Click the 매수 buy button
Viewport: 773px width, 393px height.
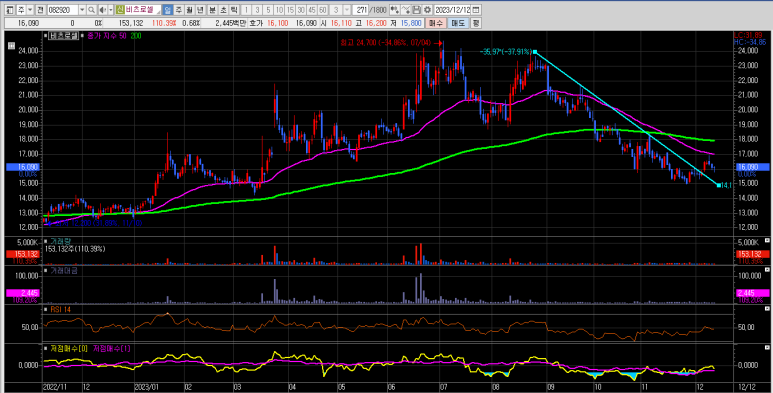pos(436,23)
